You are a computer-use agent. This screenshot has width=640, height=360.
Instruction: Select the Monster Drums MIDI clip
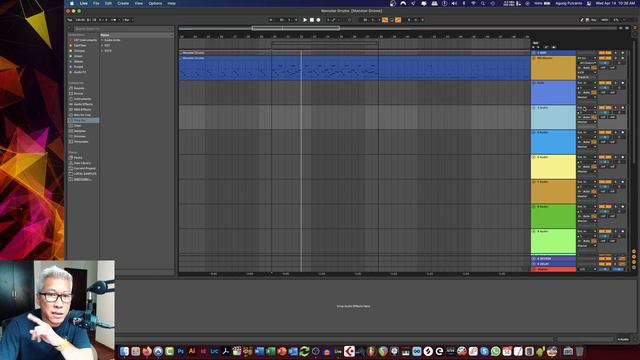[x=354, y=68]
